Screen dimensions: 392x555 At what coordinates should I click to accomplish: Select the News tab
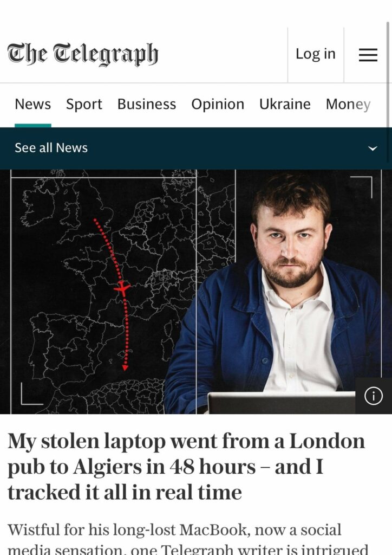[33, 104]
